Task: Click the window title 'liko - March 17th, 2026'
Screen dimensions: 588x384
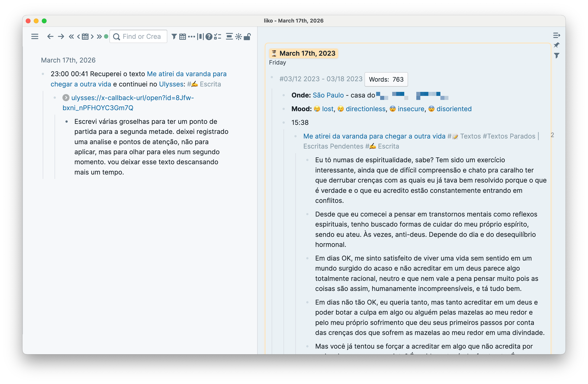Action: [x=294, y=21]
